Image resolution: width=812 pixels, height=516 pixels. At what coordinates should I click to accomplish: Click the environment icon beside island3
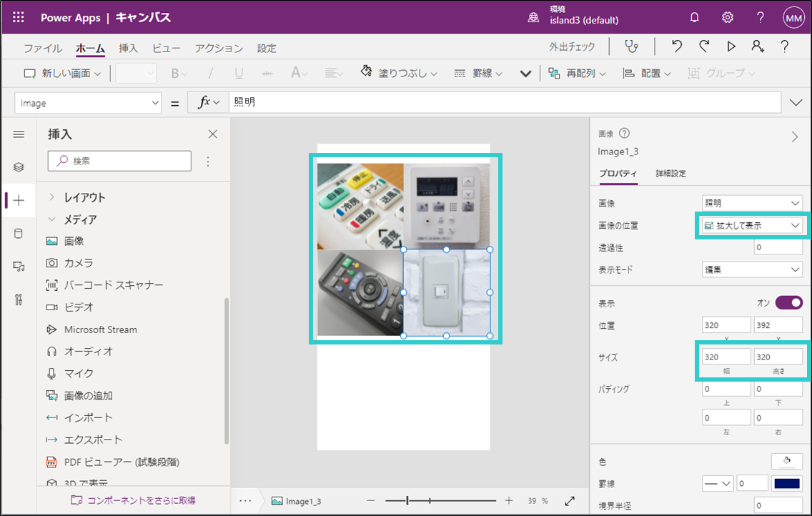coord(533,18)
